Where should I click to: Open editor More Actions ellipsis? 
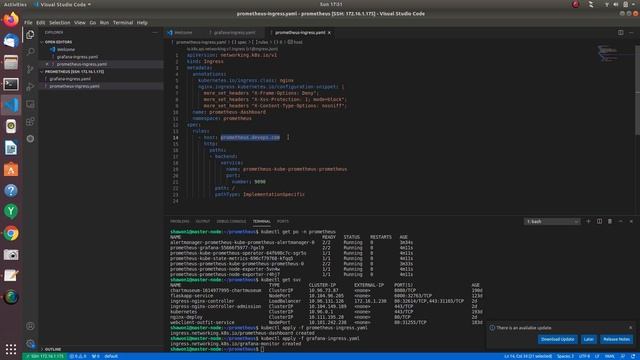click(631, 33)
